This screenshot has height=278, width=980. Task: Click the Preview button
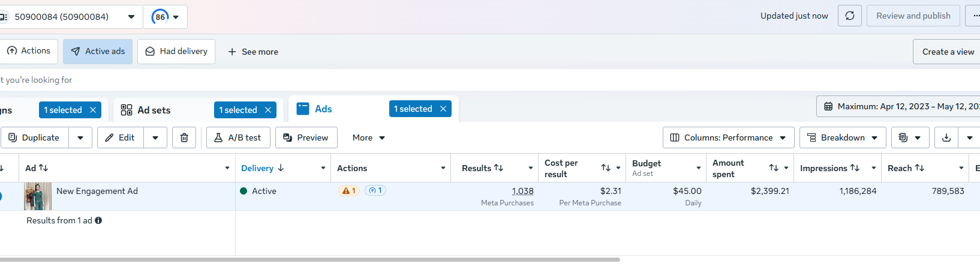[x=306, y=137]
